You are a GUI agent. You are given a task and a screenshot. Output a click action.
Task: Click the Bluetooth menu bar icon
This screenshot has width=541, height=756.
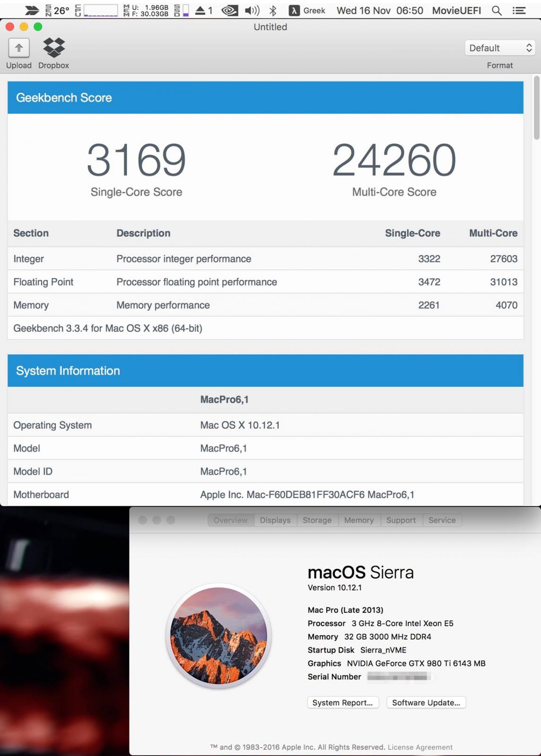pyautogui.click(x=273, y=10)
